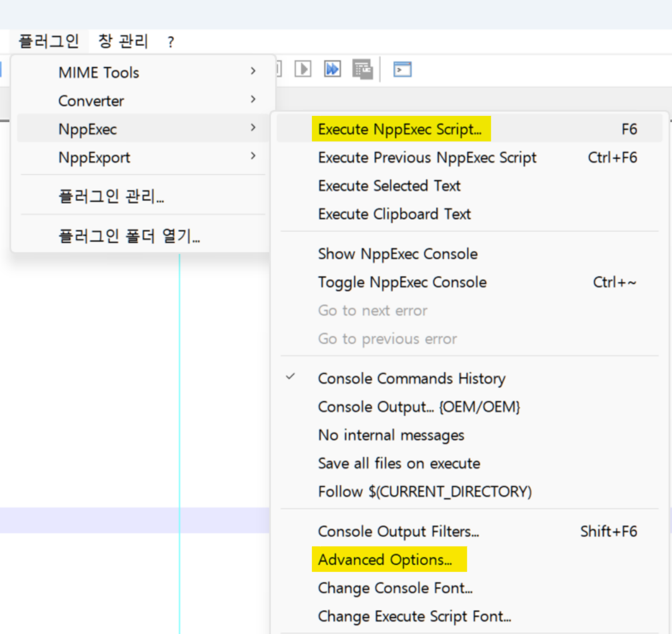Viewport: 672px width, 634px height.
Task: Choose Toggle NppExec Console
Action: pos(470,282)
